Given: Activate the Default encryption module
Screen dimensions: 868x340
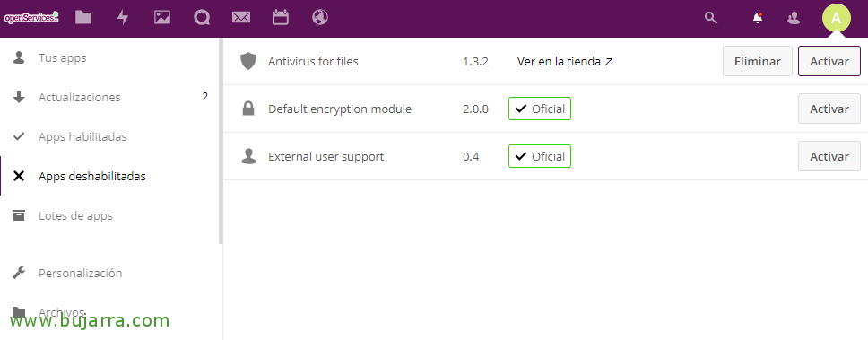Looking at the screenshot, I should click(829, 109).
